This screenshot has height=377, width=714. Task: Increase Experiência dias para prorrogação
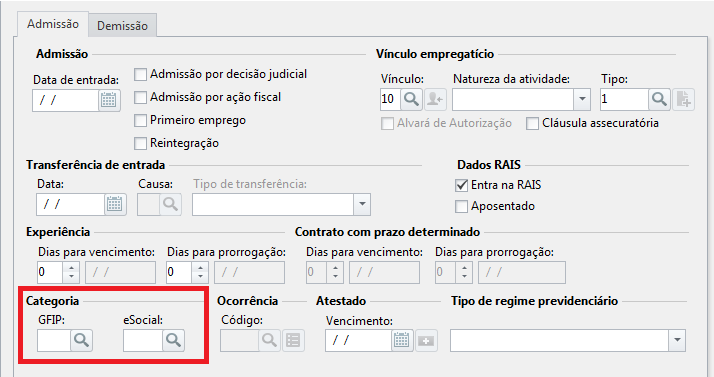coord(200,267)
